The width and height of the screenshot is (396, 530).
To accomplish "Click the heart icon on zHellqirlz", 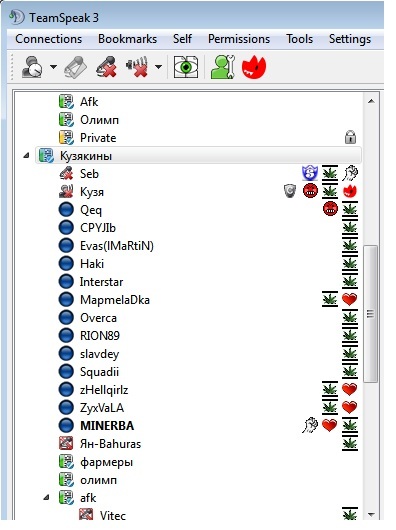I will click(x=350, y=389).
